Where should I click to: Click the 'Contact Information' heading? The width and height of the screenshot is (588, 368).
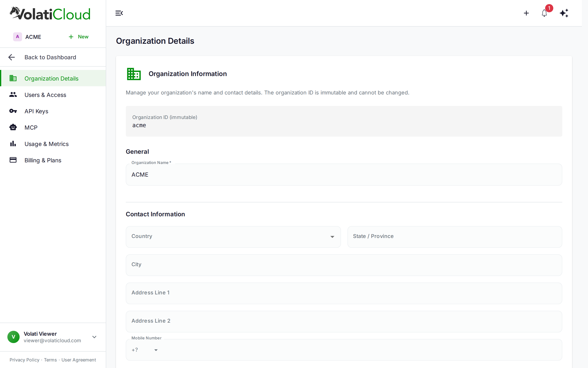(155, 214)
